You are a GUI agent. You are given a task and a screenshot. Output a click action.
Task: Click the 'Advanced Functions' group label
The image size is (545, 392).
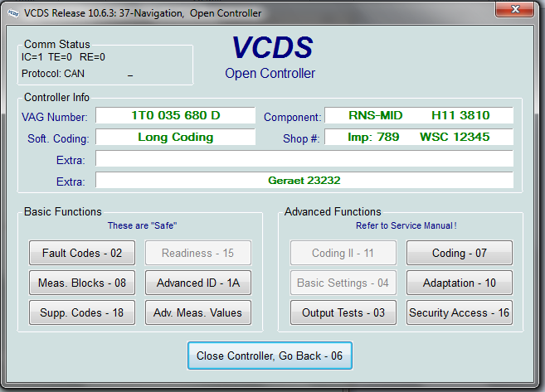pyautogui.click(x=333, y=212)
